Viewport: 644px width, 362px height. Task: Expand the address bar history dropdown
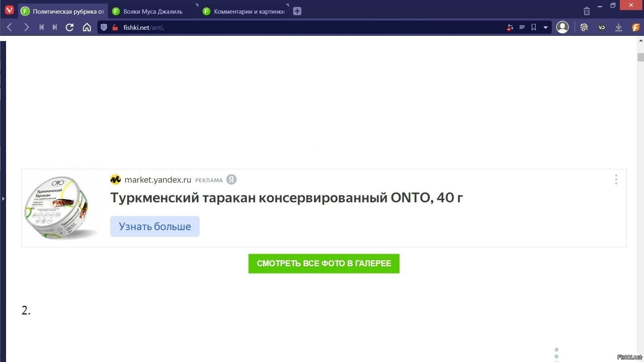545,27
